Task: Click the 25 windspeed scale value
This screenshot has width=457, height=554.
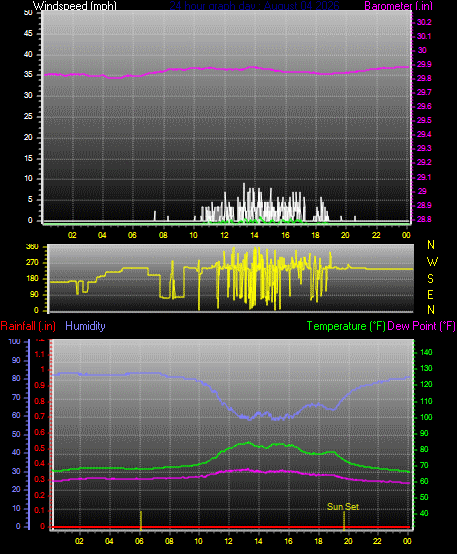Action: [28, 116]
